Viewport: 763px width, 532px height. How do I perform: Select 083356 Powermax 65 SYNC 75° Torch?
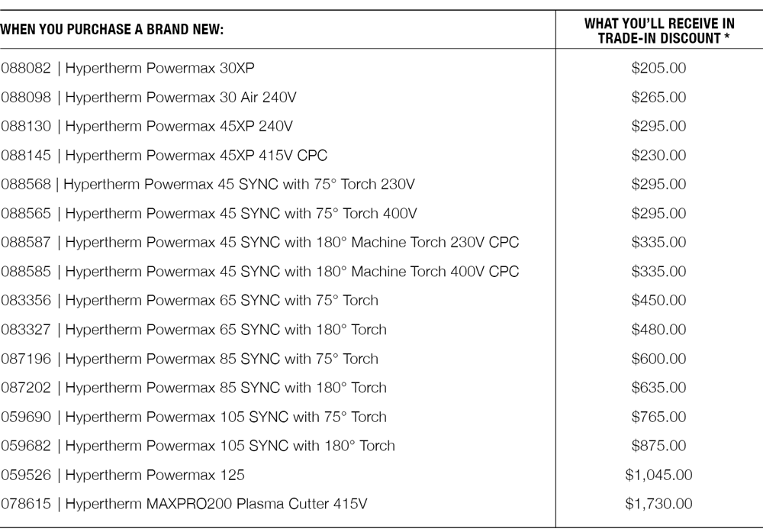pos(189,300)
